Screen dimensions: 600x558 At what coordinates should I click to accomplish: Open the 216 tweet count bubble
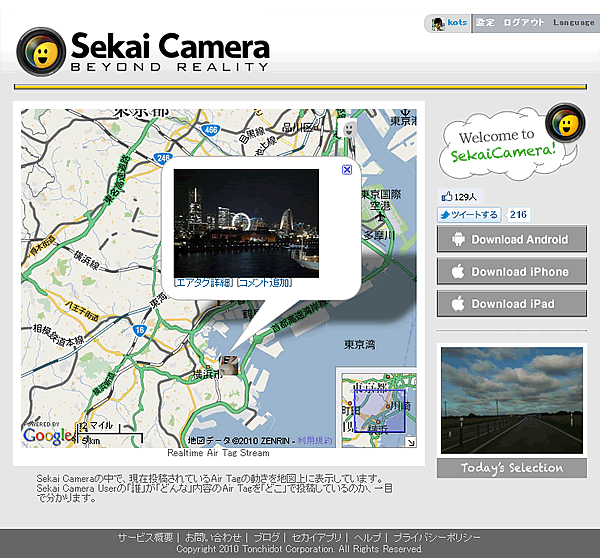coord(518,215)
